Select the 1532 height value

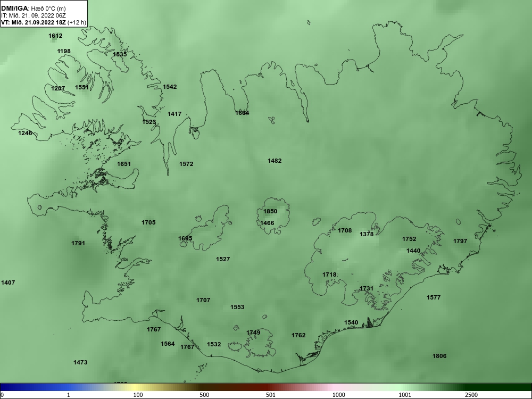214,344
